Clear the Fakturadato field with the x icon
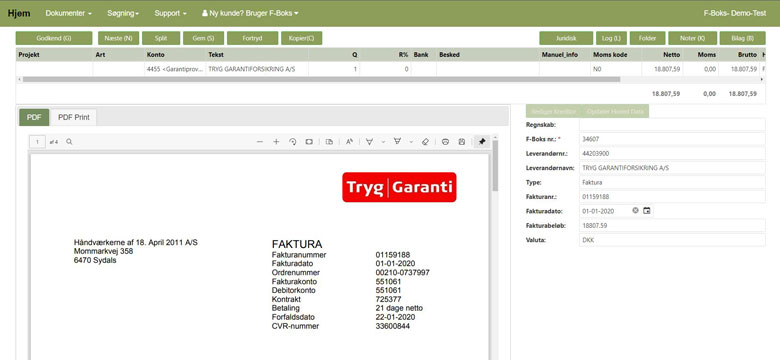Viewport: 780px width, 360px height. coord(635,211)
